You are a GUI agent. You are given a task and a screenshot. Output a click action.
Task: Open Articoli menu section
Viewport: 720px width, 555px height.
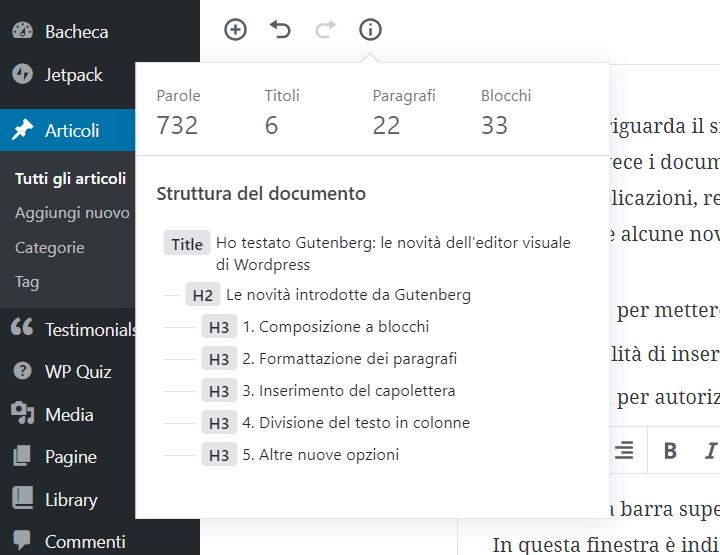coord(72,131)
